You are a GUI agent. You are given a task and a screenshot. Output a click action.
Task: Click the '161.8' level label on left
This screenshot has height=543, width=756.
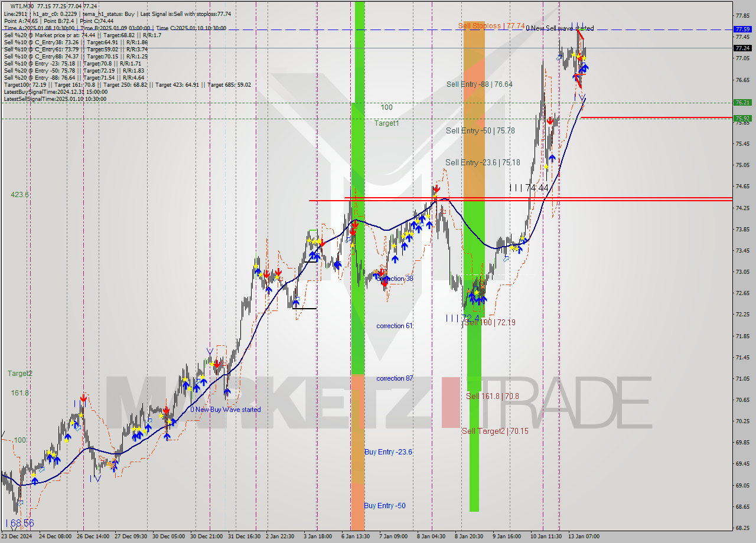pyautogui.click(x=19, y=393)
